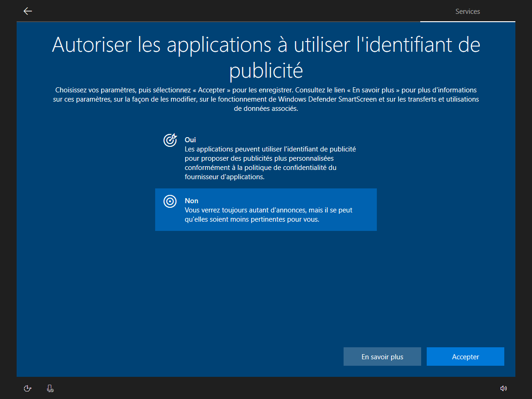Image resolution: width=532 pixels, height=399 pixels.
Task: Select the highlighted Non option tile
Action: tap(266, 210)
